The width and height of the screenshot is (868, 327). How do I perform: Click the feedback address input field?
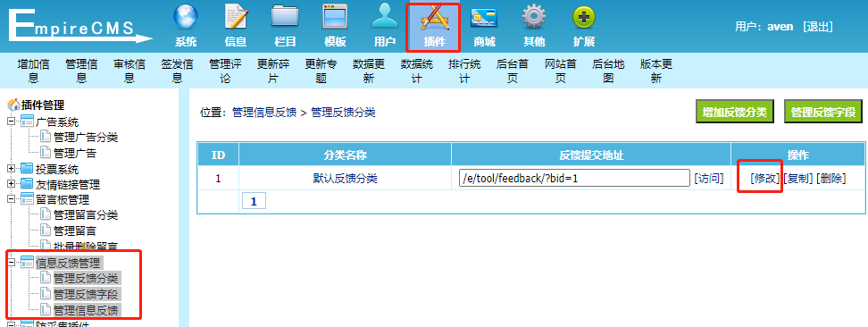(574, 179)
